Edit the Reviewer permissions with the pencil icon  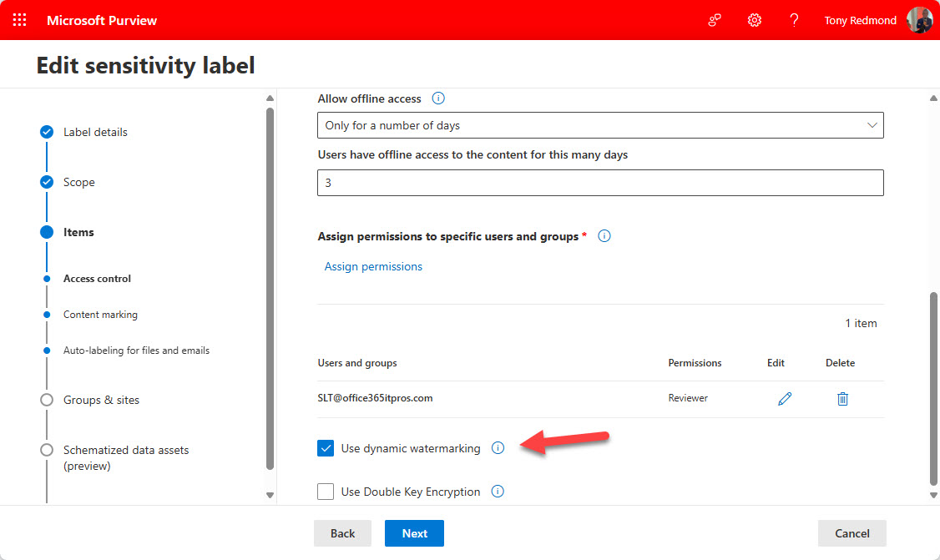(784, 398)
